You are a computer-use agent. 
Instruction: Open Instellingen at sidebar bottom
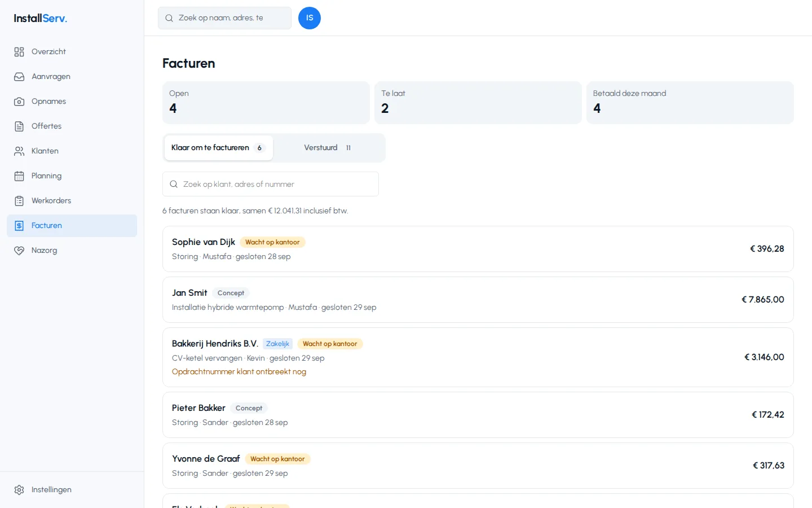click(72, 490)
